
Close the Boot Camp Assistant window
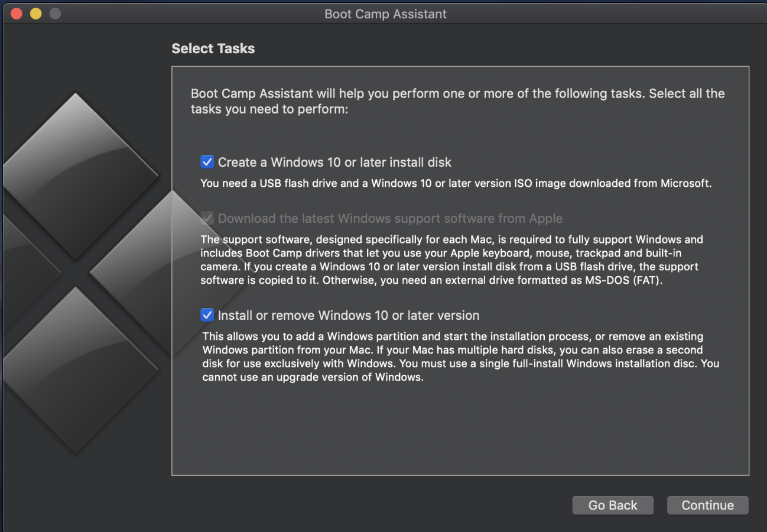tap(17, 14)
